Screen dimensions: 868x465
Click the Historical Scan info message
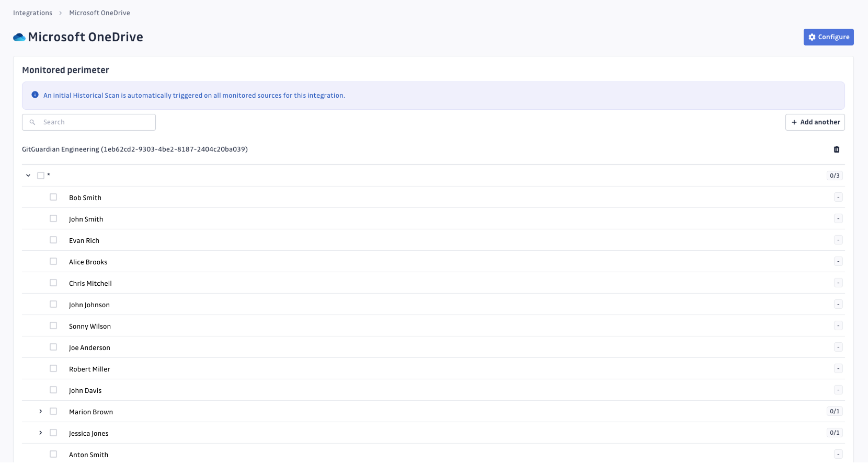pyautogui.click(x=194, y=96)
